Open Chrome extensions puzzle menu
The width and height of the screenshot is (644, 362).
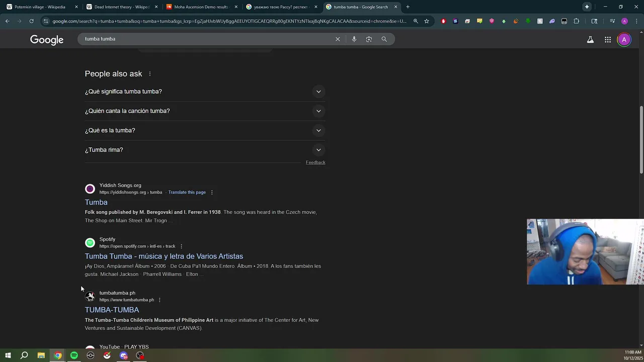click(577, 21)
